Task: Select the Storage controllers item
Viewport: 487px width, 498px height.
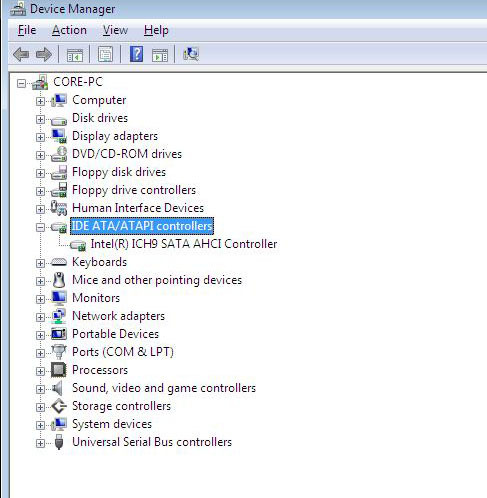Action: pos(121,406)
